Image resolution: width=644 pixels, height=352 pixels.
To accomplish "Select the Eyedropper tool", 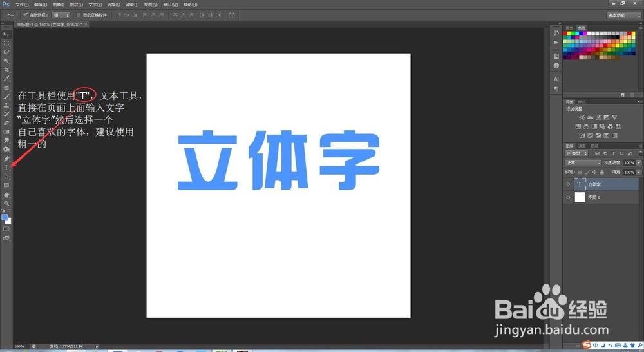I will (x=6, y=78).
